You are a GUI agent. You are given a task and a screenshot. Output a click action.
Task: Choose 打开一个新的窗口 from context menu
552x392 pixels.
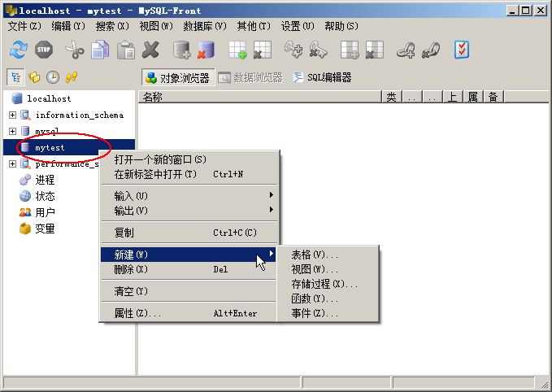click(189, 159)
